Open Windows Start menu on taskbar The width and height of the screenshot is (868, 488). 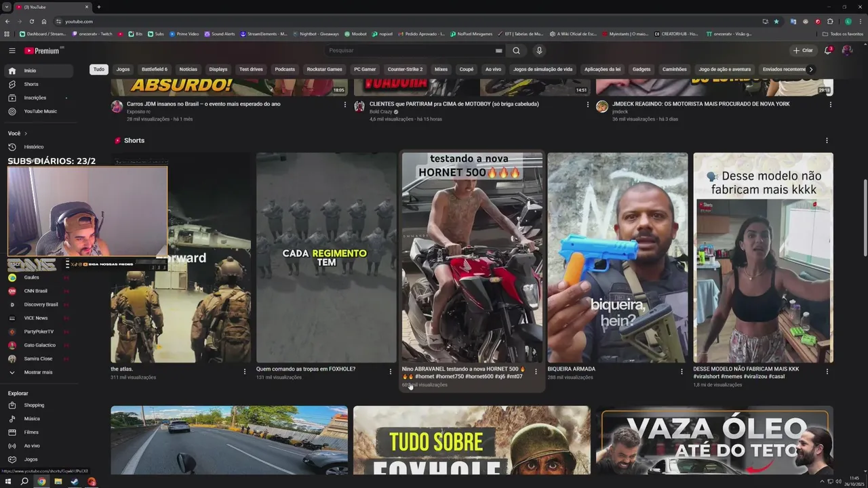pyautogui.click(x=8, y=482)
